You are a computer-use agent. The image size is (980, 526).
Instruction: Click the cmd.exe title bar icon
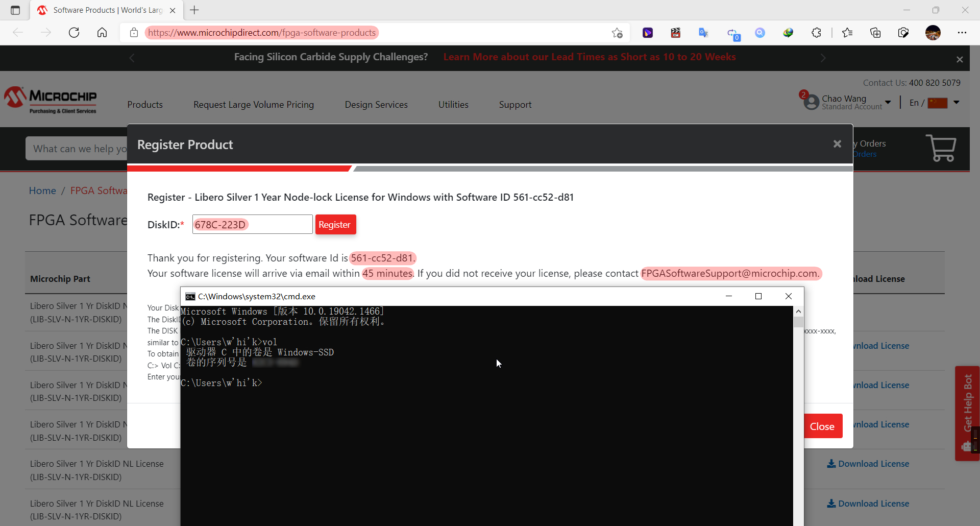click(x=190, y=296)
